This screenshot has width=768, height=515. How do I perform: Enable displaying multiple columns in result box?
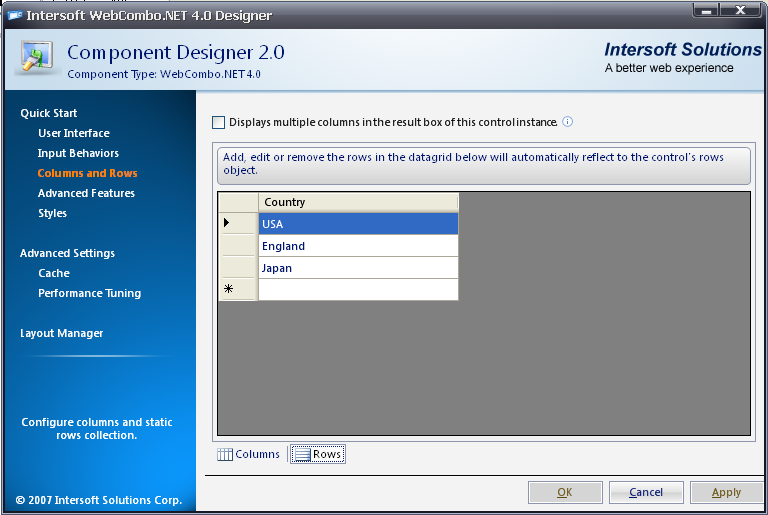219,122
